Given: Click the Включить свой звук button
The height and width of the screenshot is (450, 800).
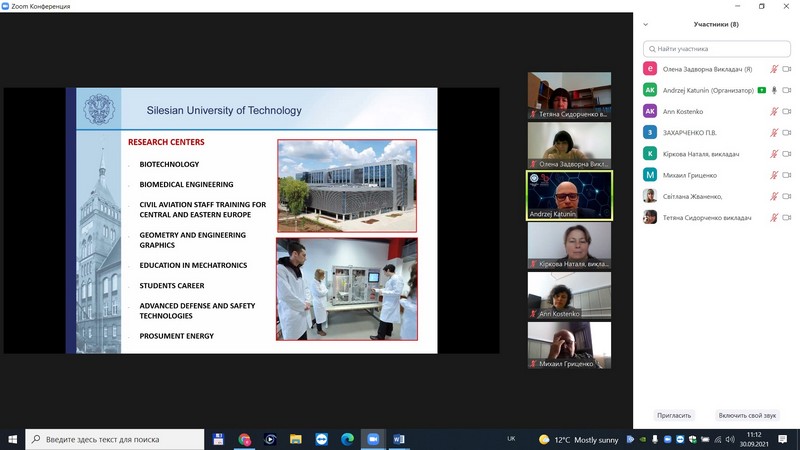Looking at the screenshot, I should point(747,415).
